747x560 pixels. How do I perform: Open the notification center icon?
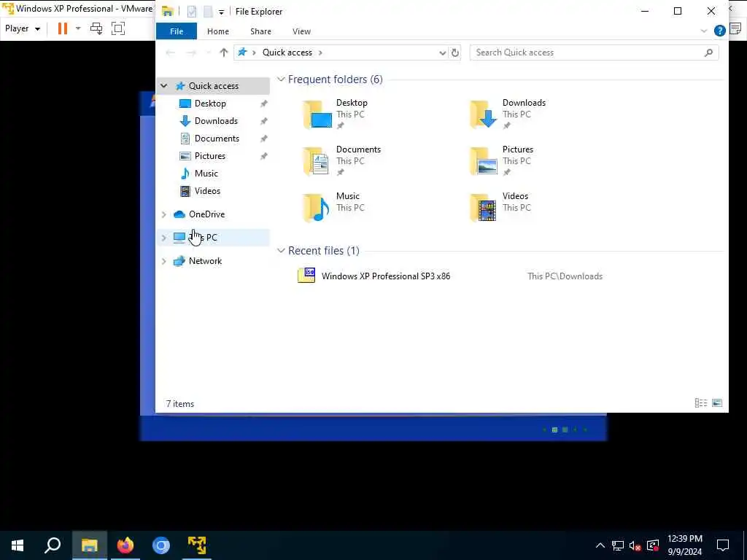(723, 545)
